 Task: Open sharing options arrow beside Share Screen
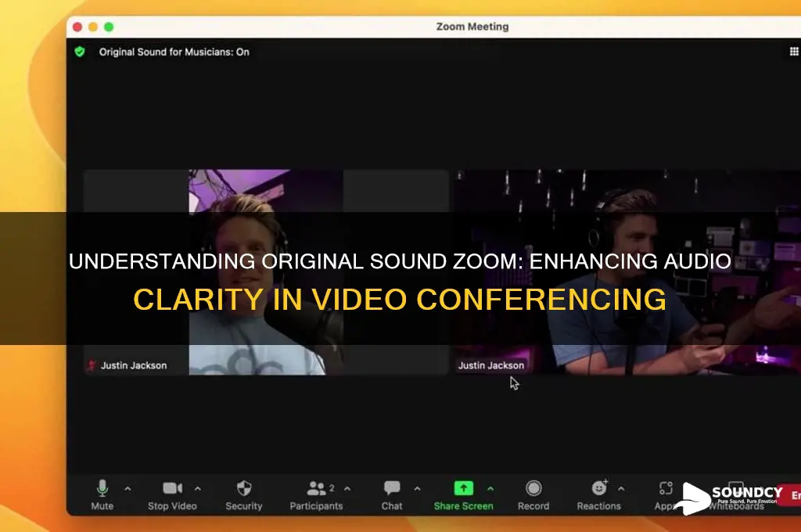click(490, 489)
